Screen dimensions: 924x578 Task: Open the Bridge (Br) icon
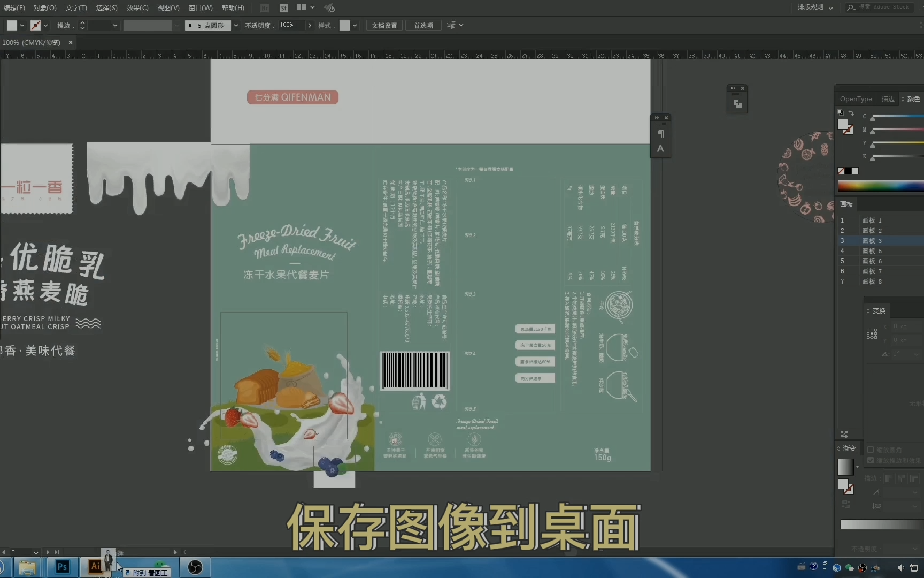265,8
